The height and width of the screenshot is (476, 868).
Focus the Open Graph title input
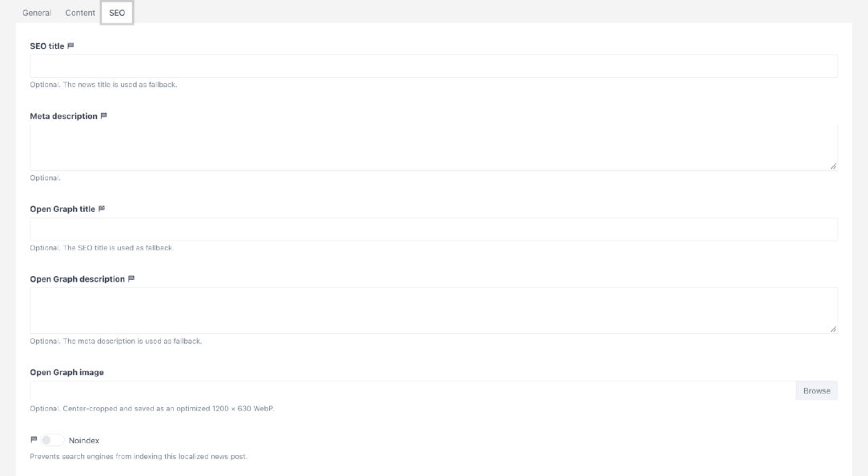point(433,230)
